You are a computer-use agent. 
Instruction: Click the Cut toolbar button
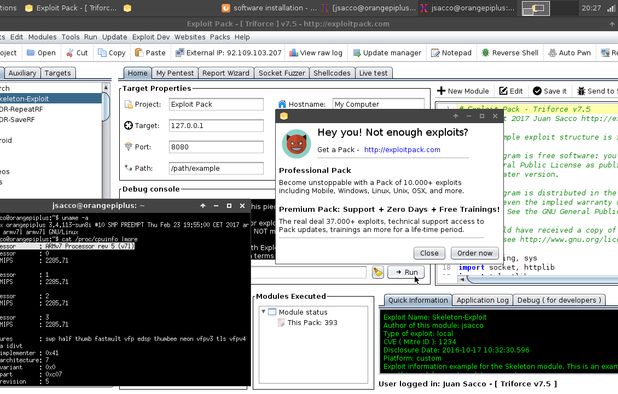(77, 53)
